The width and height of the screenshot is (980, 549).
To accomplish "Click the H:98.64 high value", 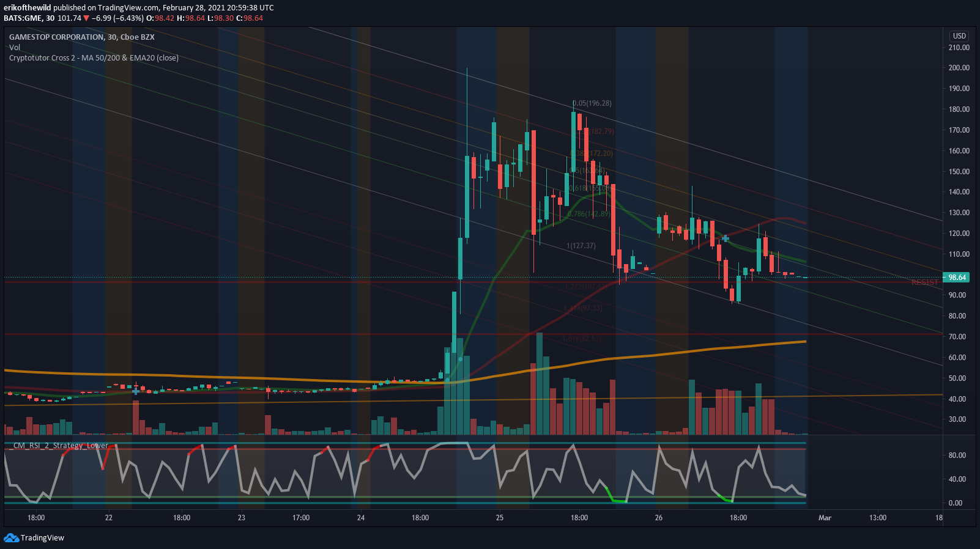I will tap(191, 18).
